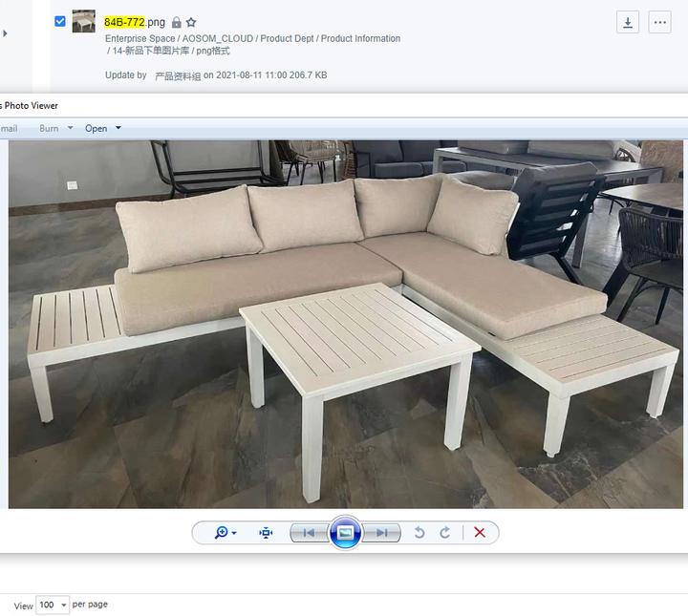Click the lock icon beside the filename
This screenshot has height=616, width=688.
click(176, 22)
